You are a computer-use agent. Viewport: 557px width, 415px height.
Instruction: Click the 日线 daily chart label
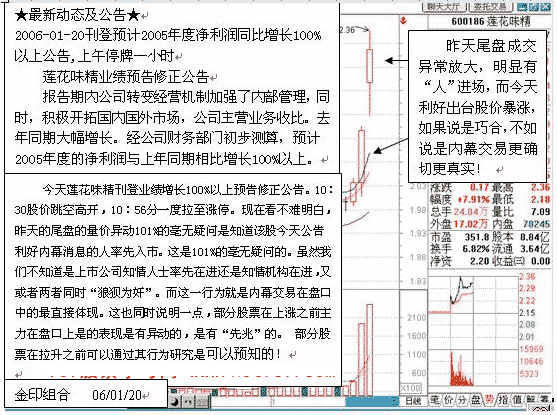[413, 401]
